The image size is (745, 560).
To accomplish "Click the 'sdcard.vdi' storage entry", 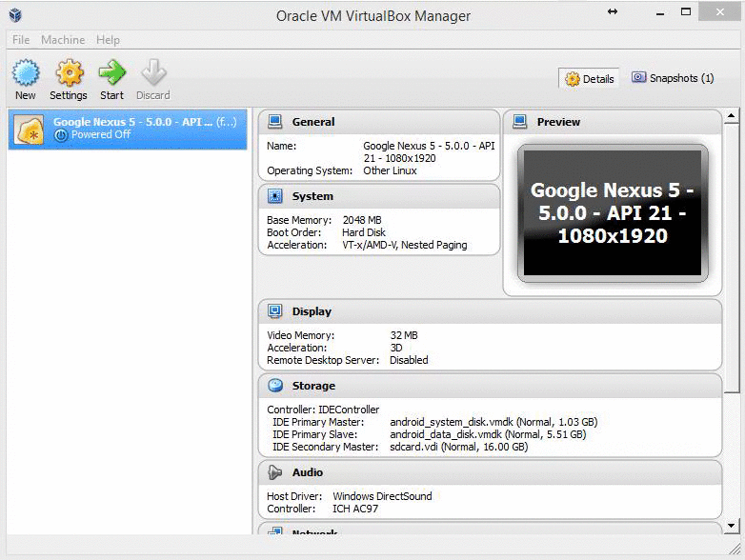I will [458, 447].
